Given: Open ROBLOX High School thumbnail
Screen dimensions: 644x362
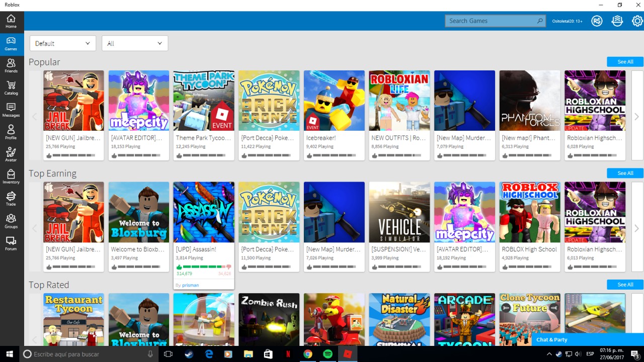Looking at the screenshot, I should pyautogui.click(x=530, y=212).
